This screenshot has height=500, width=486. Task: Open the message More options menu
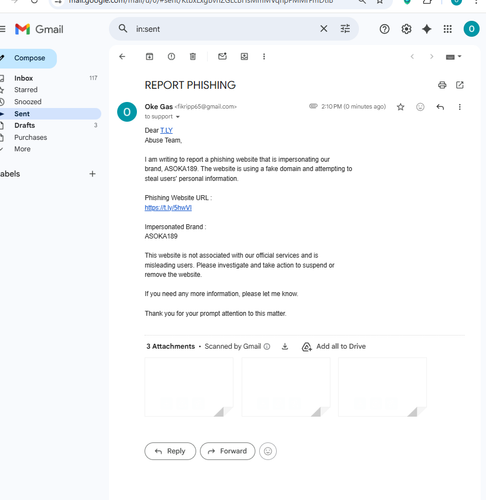[460, 107]
